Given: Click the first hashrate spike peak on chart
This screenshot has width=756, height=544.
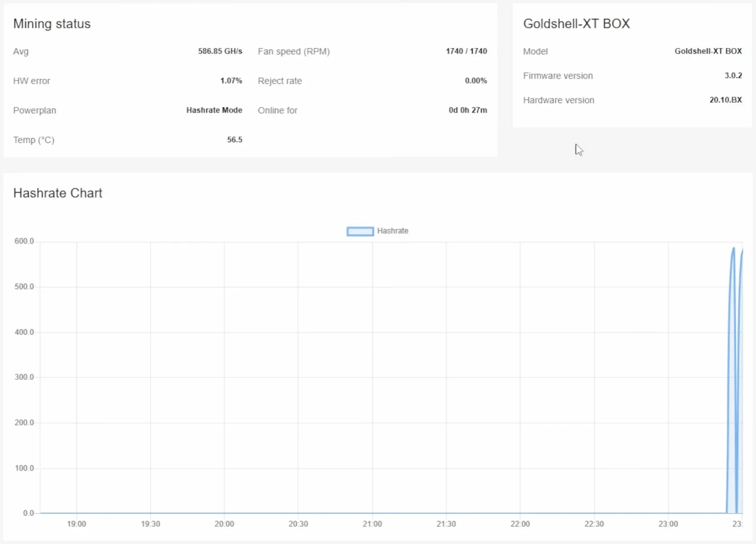Looking at the screenshot, I should click(x=733, y=249).
